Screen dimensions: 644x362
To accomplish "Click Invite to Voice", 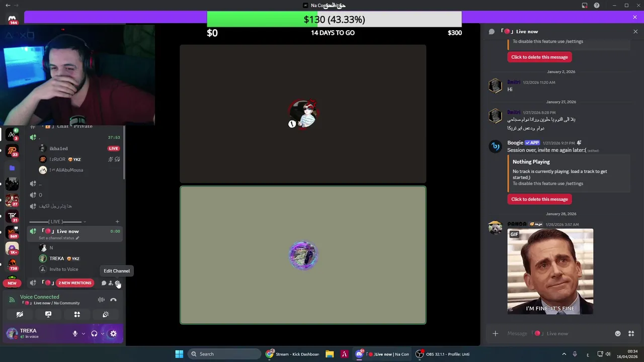I will [x=64, y=269].
